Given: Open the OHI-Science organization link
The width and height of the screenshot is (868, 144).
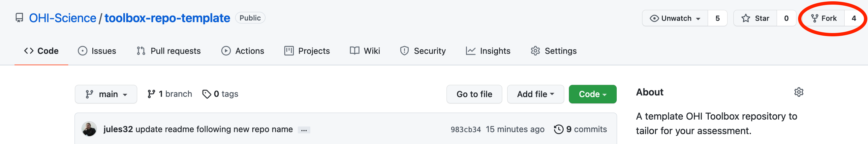Looking at the screenshot, I should [x=63, y=18].
